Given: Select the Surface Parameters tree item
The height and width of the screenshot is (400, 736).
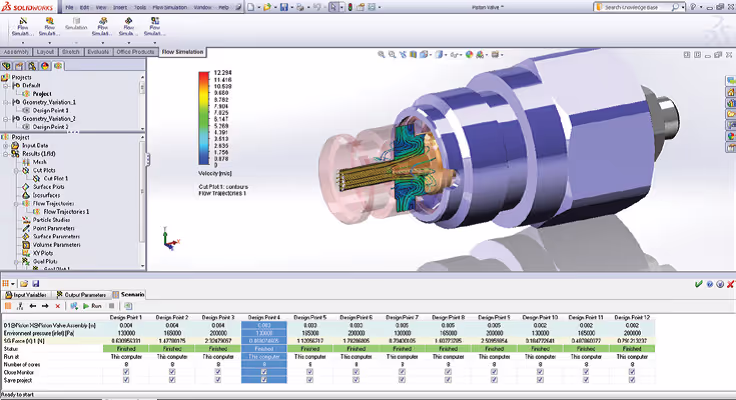Looking at the screenshot, I should click(x=56, y=237).
